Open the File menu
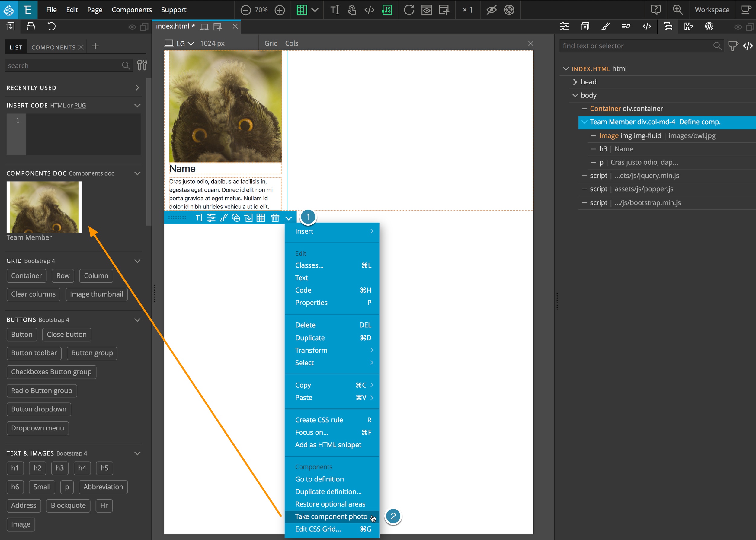 51,10
